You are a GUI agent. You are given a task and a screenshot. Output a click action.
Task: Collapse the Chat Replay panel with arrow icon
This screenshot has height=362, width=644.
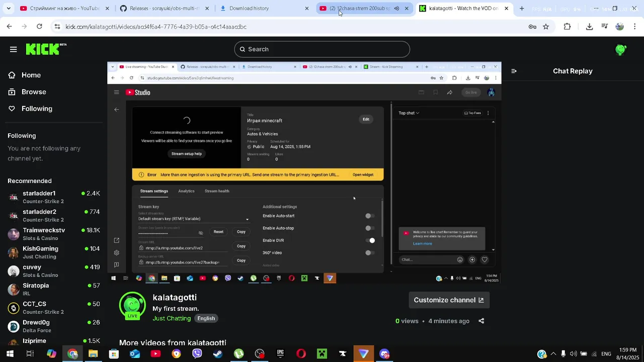point(514,71)
